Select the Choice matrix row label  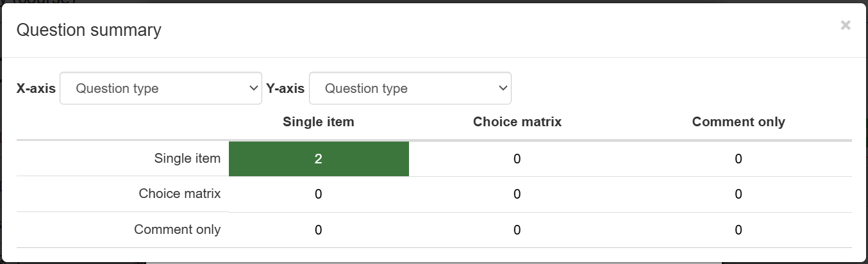[179, 194]
